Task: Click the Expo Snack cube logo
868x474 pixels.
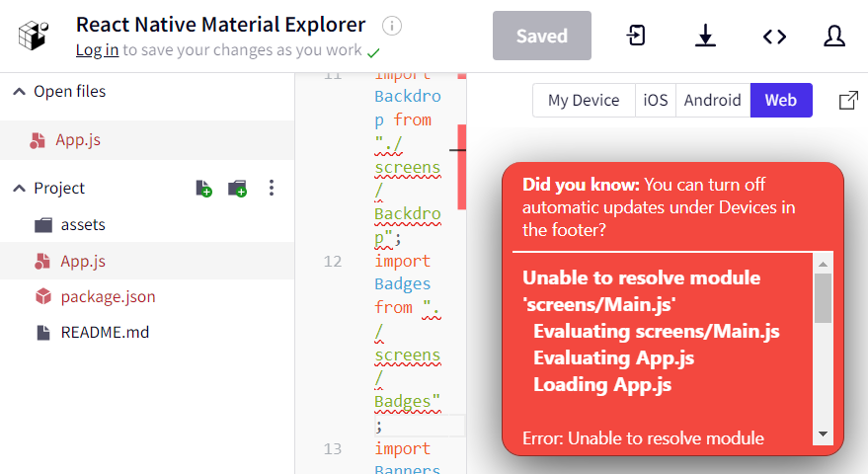Action: tap(34, 36)
